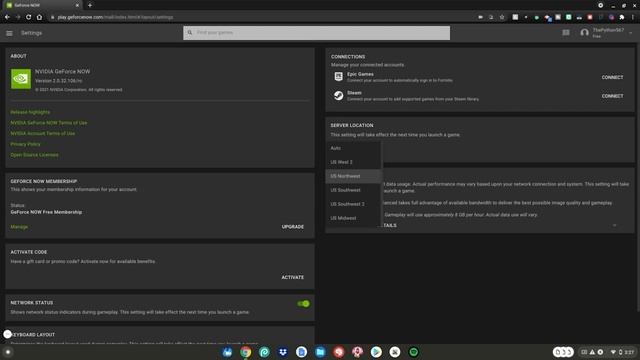Click the Manage membership link
640x360 pixels.
[19, 227]
